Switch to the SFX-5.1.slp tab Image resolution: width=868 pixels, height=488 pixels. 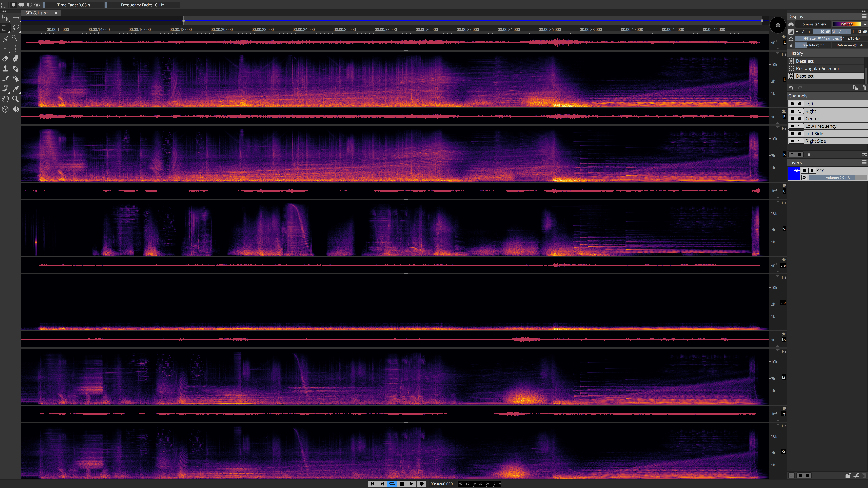[x=38, y=13]
